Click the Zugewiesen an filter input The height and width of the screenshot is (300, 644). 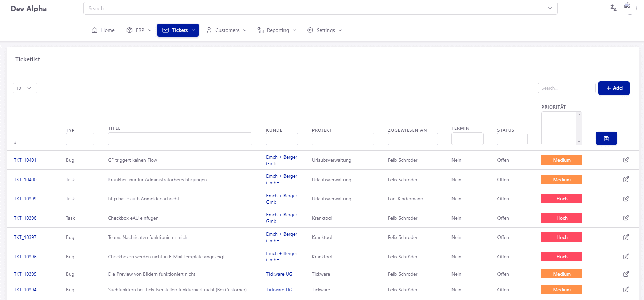tap(413, 139)
